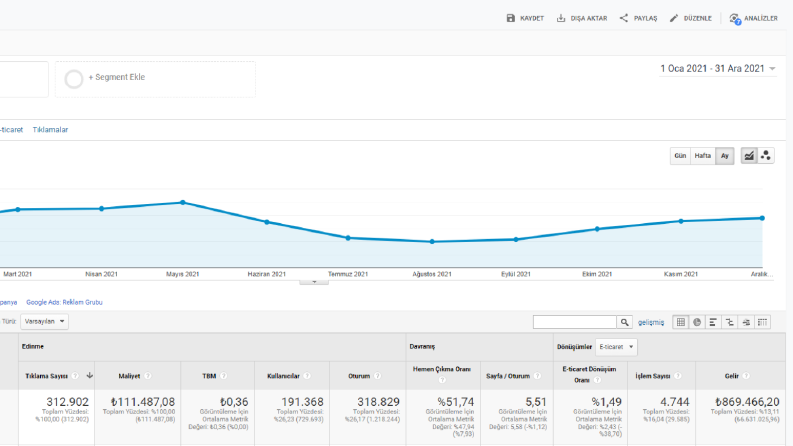Click the PAYLAŞ share icon

(624, 18)
